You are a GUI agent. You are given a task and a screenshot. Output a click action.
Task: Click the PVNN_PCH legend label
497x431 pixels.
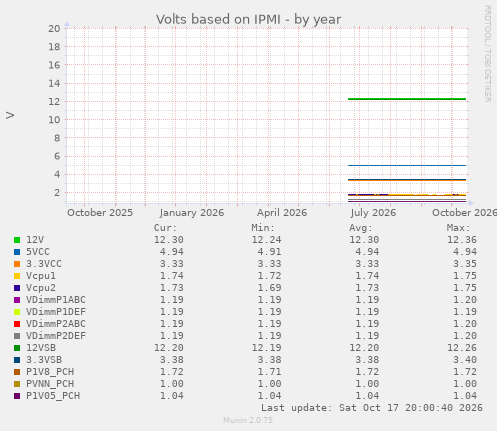tap(50, 384)
